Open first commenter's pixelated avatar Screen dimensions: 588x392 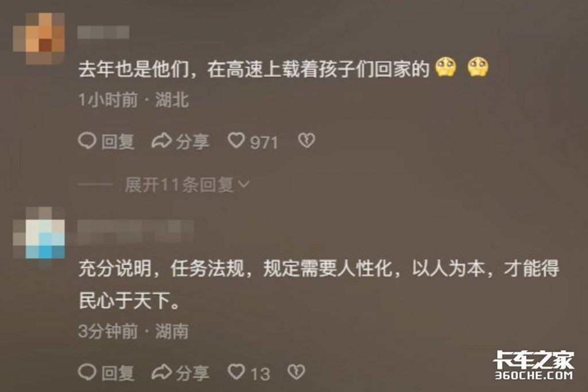click(39, 38)
